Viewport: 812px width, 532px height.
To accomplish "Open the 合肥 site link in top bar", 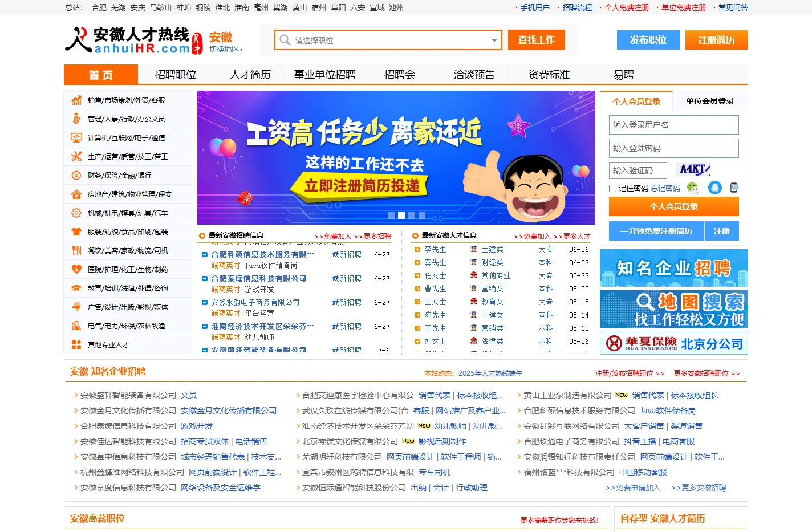I will pyautogui.click(x=99, y=7).
